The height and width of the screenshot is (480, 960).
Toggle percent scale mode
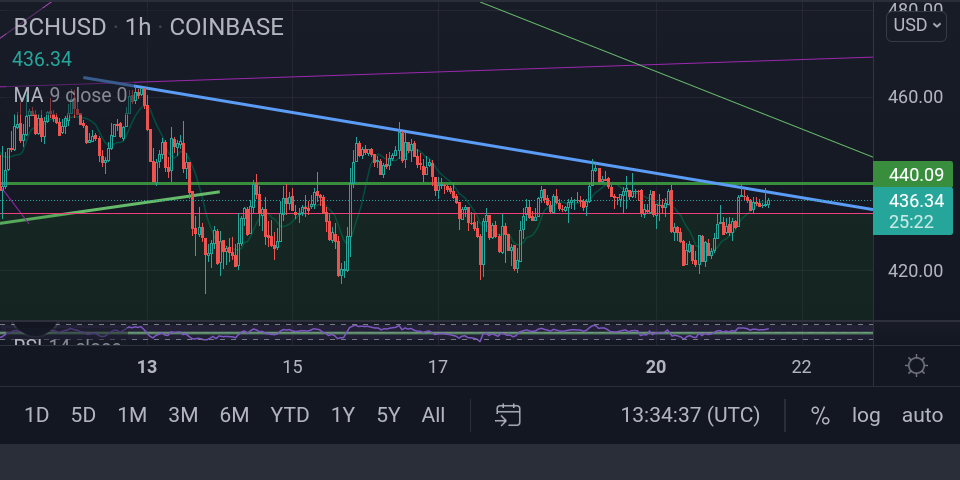tap(820, 416)
